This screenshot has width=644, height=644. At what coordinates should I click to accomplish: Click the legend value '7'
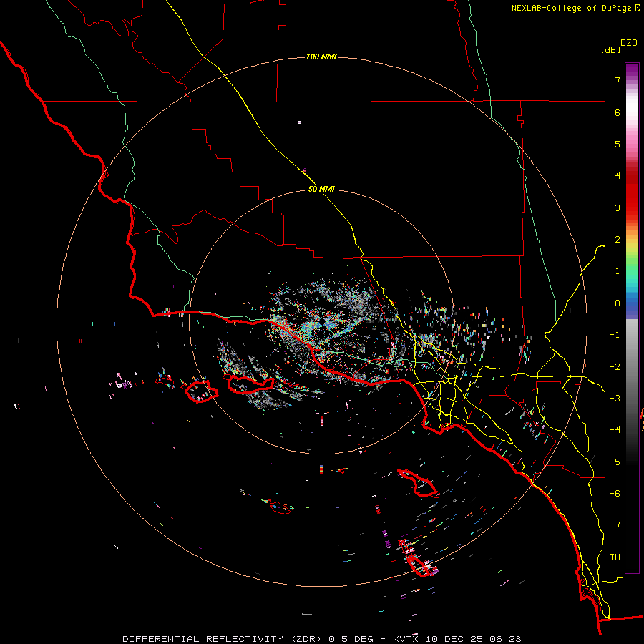click(618, 80)
